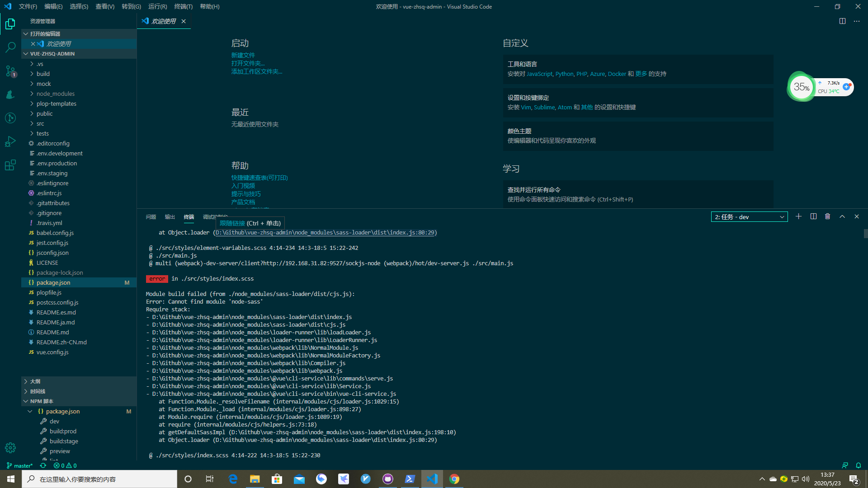Open 终端(T) menu
Image resolution: width=868 pixels, height=488 pixels.
click(x=183, y=6)
